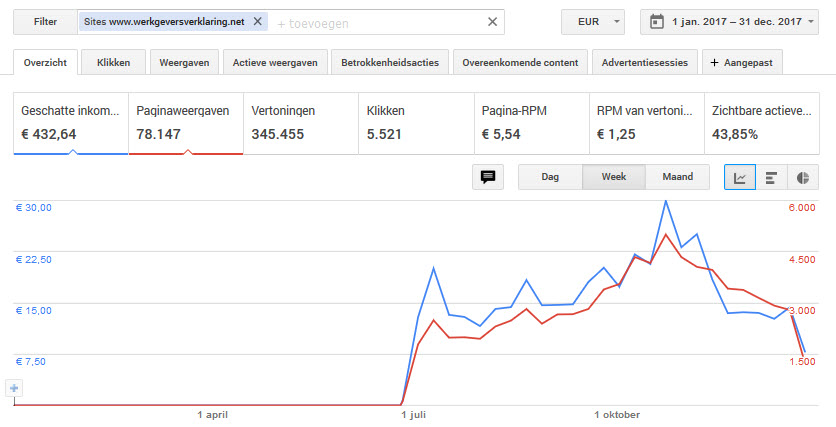Click the red 4.500 axis label

(x=802, y=259)
